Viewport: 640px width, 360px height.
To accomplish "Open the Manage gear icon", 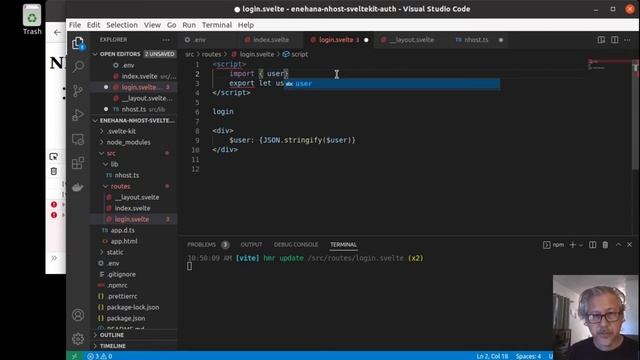I will (x=78, y=338).
